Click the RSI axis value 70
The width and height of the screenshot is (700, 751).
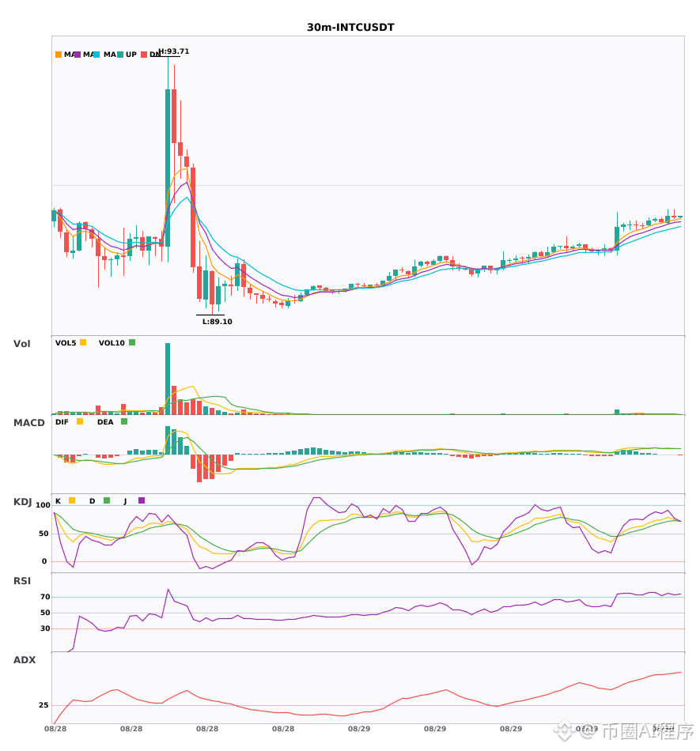point(45,597)
